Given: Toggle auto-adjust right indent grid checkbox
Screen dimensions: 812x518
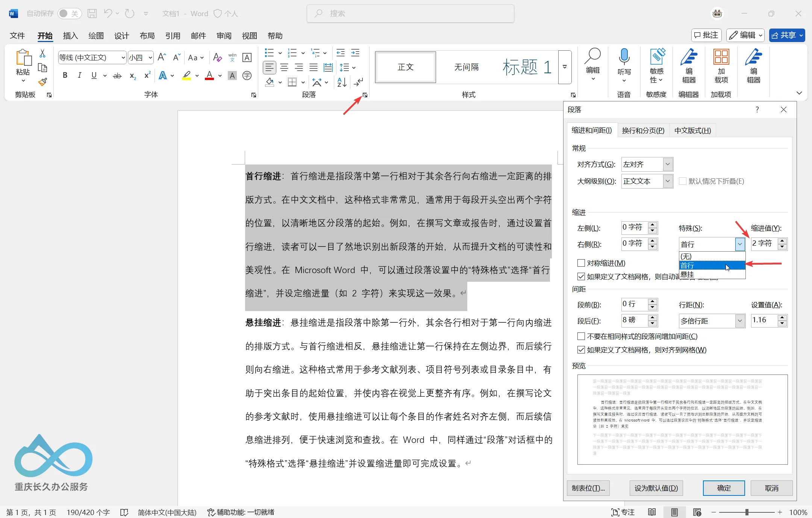Looking at the screenshot, I should click(x=581, y=276).
